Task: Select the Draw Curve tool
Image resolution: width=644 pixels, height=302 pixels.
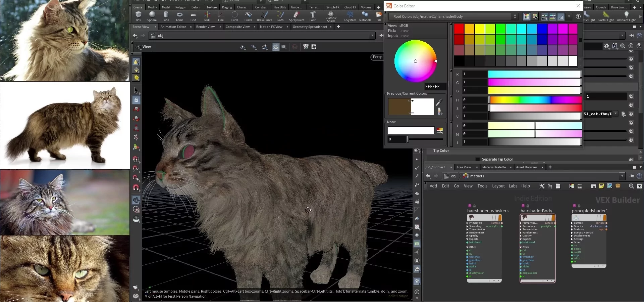Action: 264,16
